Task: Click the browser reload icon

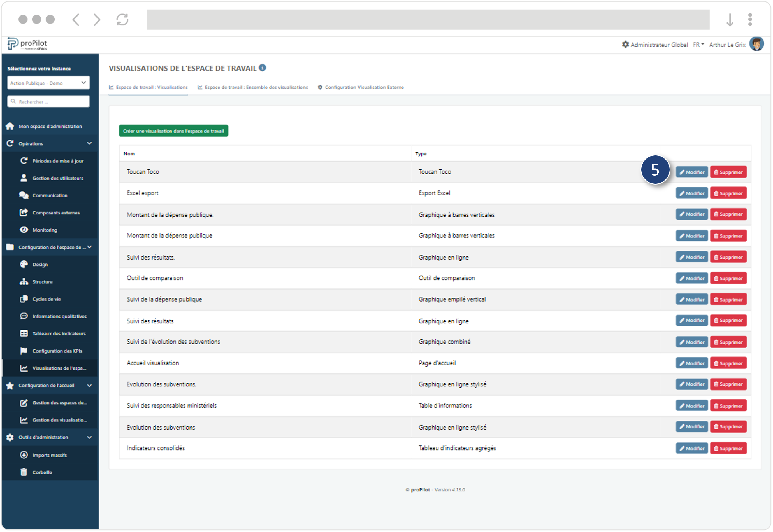Action: tap(122, 19)
